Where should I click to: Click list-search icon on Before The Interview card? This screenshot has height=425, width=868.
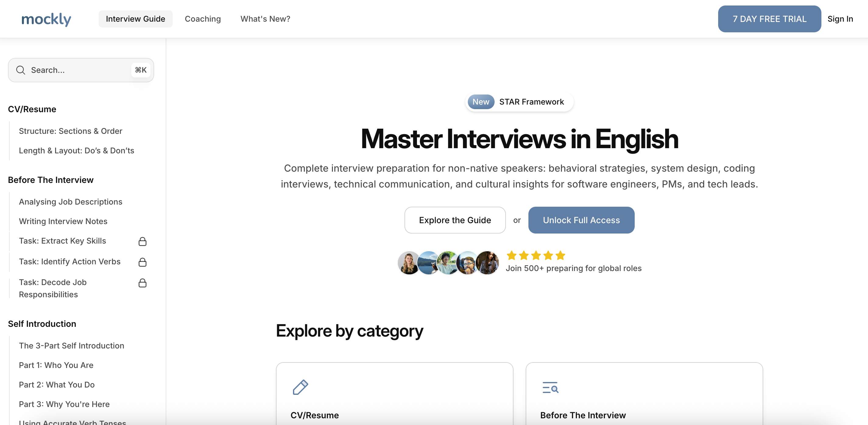point(550,387)
